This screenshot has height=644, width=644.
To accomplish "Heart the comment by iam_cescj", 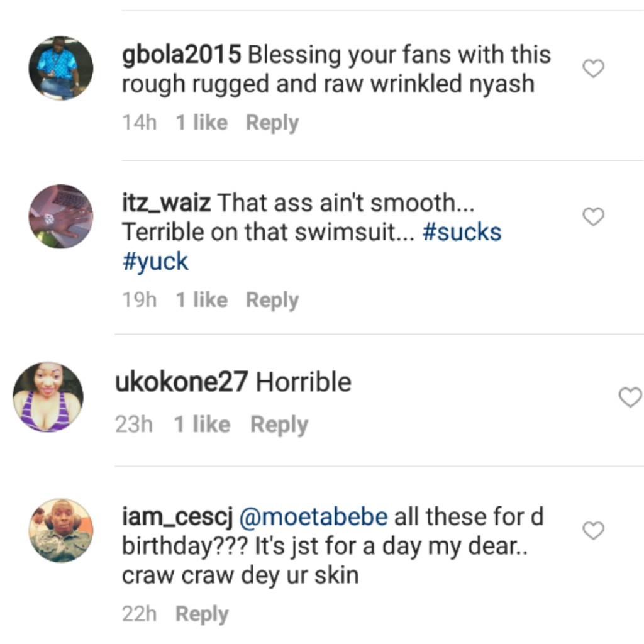I will click(x=593, y=530).
